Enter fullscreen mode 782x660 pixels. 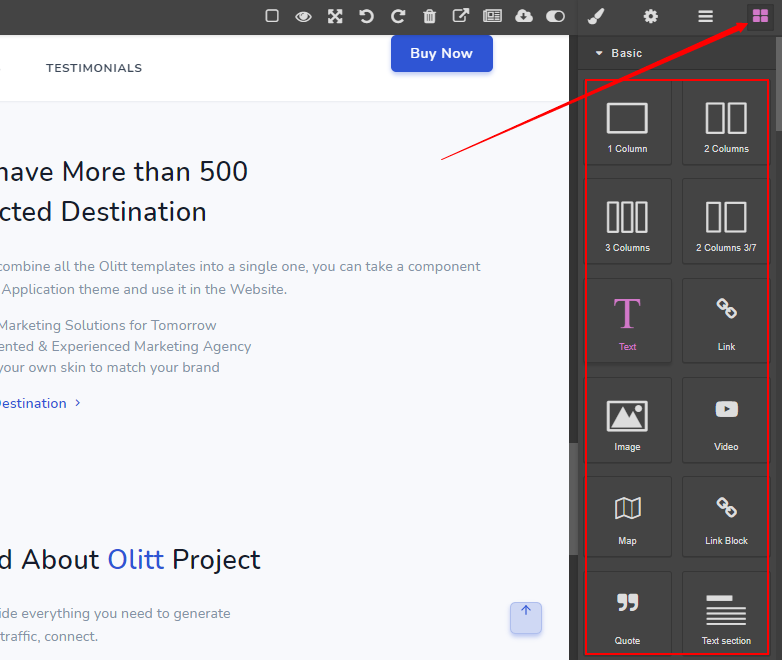(335, 16)
